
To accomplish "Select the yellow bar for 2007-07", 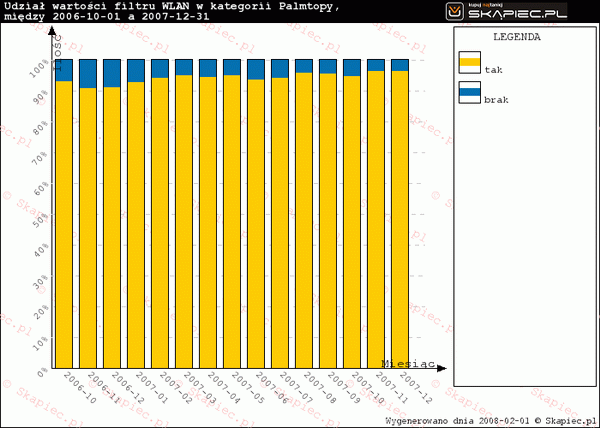I will pyautogui.click(x=280, y=223).
